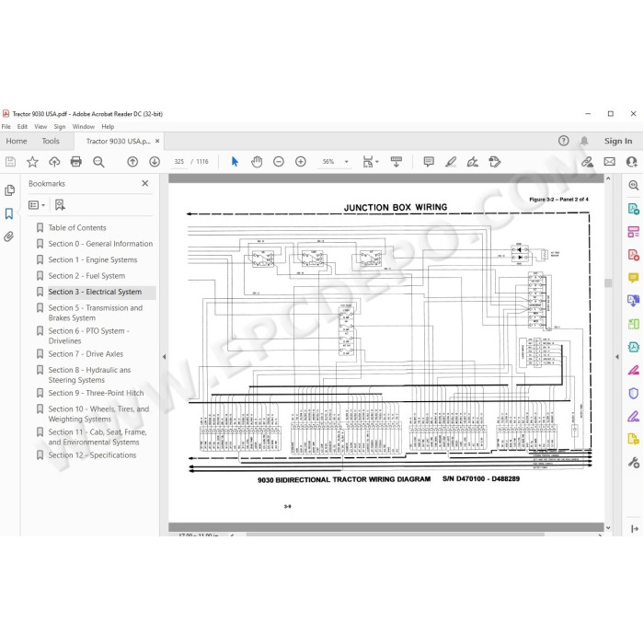Open the Sign menu
Screen dimensions: 644x644
[60, 127]
